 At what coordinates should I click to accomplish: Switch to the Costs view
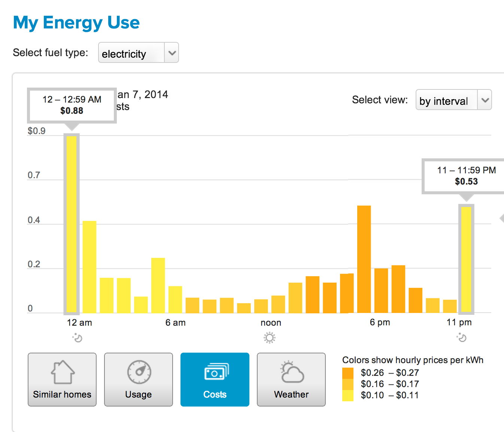point(215,380)
